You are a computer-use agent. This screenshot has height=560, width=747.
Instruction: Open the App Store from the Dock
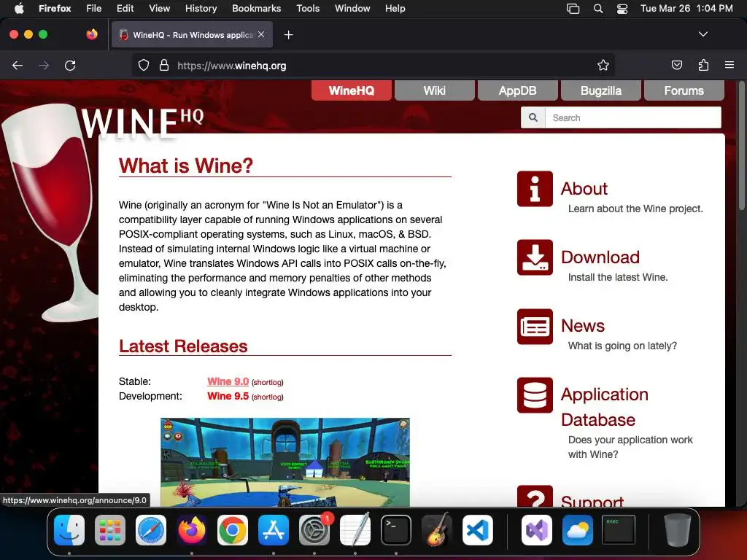click(x=274, y=530)
